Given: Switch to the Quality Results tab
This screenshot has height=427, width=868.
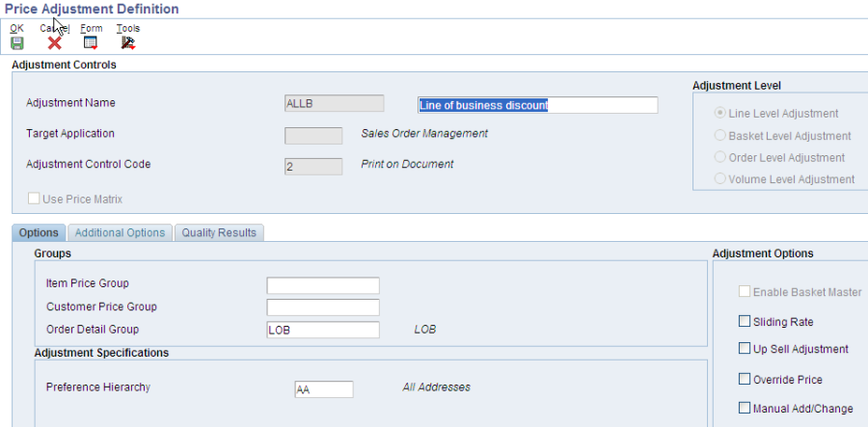Looking at the screenshot, I should (219, 233).
